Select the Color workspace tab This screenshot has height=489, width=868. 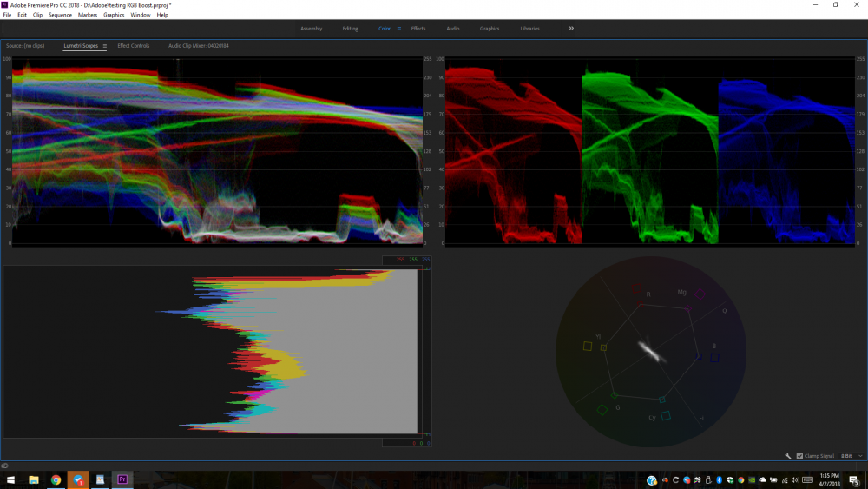(385, 29)
